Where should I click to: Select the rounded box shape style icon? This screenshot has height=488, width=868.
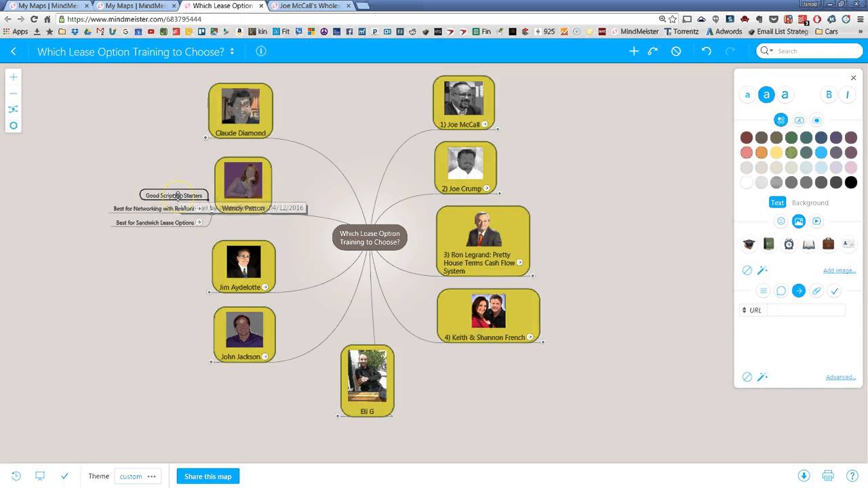pos(816,120)
